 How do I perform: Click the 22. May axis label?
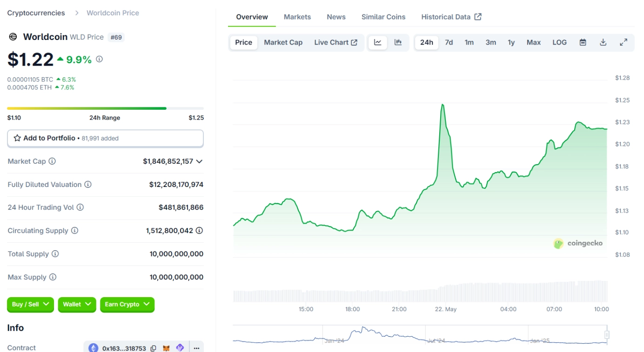tap(446, 309)
